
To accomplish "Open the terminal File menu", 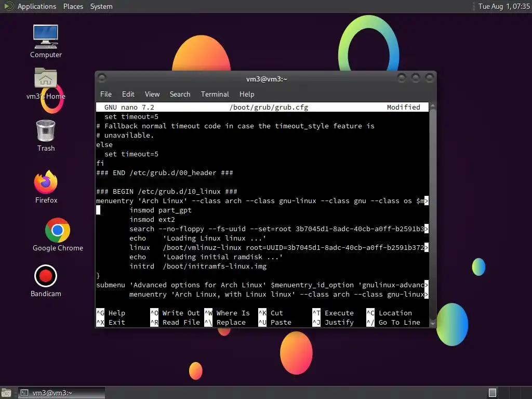I will tap(106, 95).
